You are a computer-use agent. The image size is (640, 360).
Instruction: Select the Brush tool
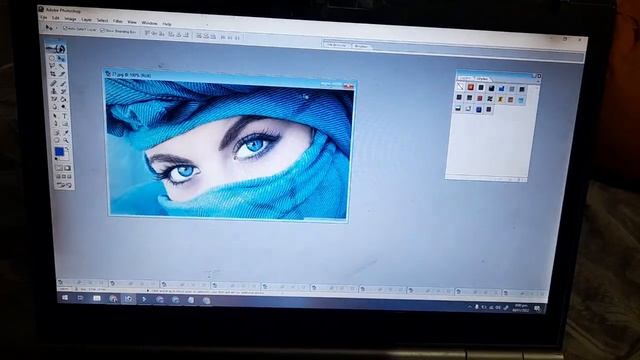(x=63, y=83)
